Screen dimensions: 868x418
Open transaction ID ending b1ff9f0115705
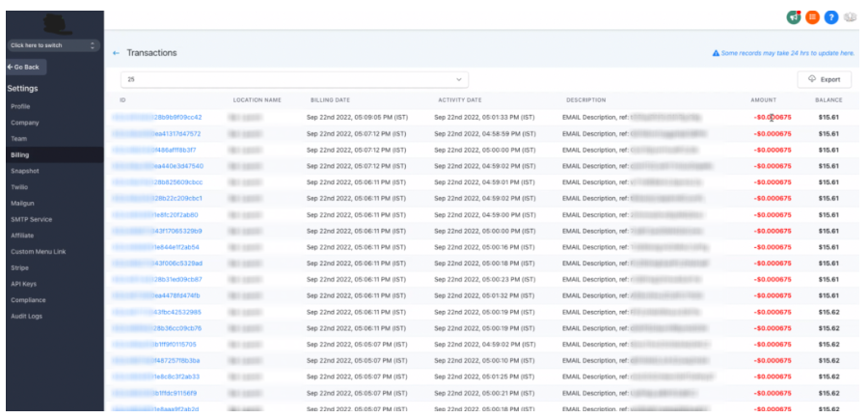click(x=154, y=344)
